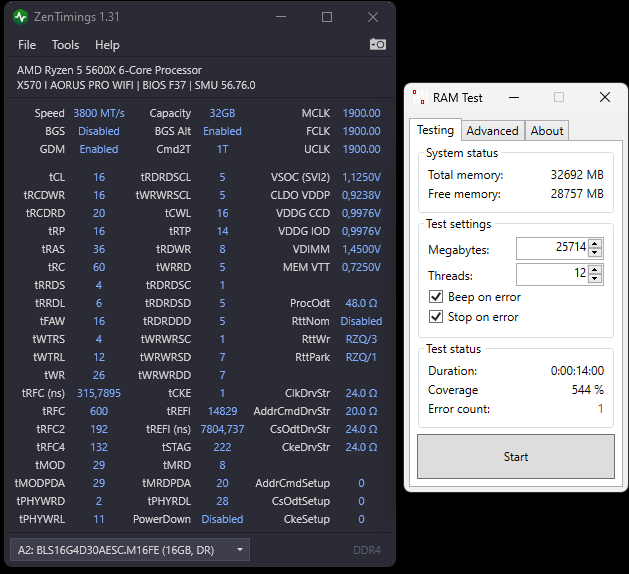Click the VSOC (SVI2) value 1,1250V

[x=361, y=177]
